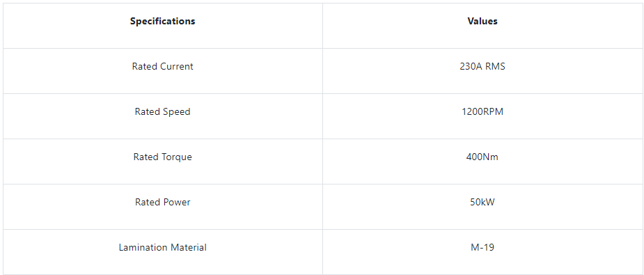Viewport: 644px width, 275px height.
Task: Click the word Power in Rated Power
Action: pos(177,202)
